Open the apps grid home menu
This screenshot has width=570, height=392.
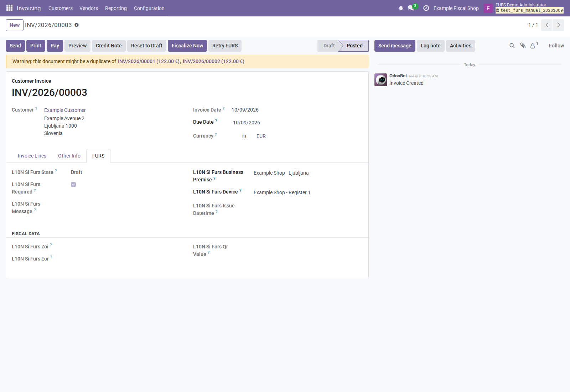click(9, 8)
